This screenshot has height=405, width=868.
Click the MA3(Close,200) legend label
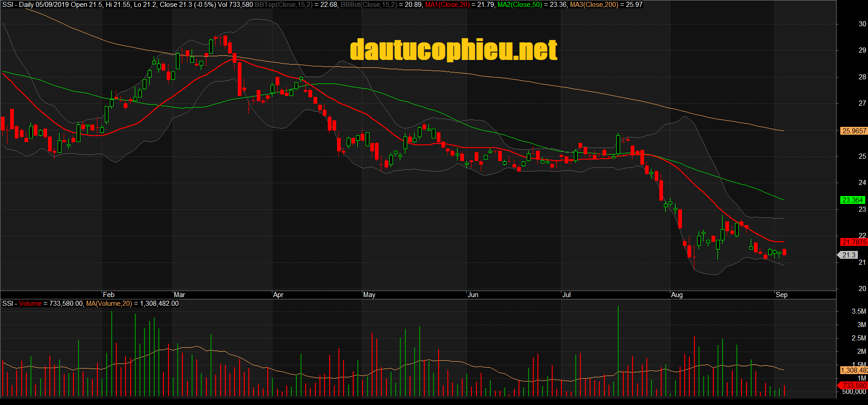pyautogui.click(x=594, y=5)
